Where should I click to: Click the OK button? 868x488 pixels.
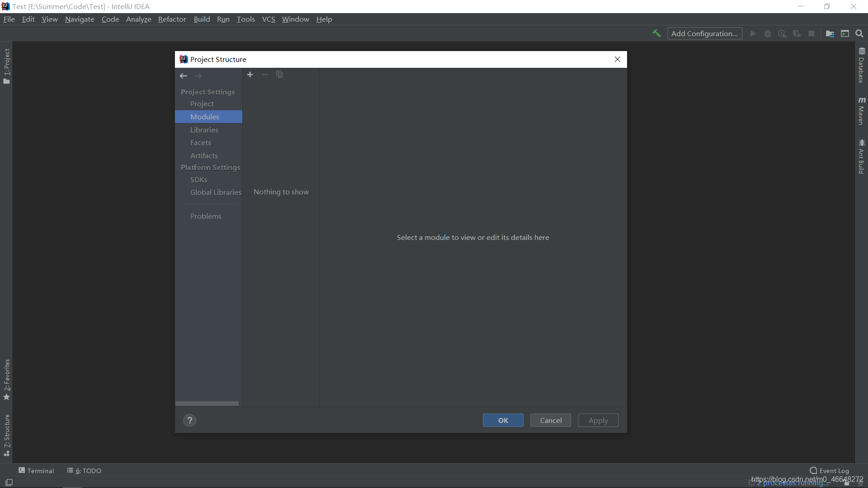(503, 420)
